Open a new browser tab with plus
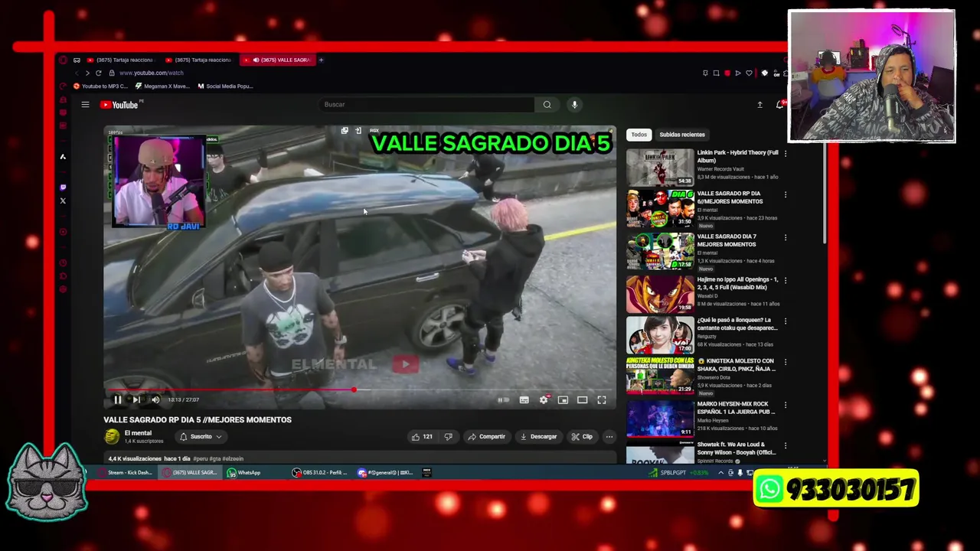 pyautogui.click(x=321, y=60)
